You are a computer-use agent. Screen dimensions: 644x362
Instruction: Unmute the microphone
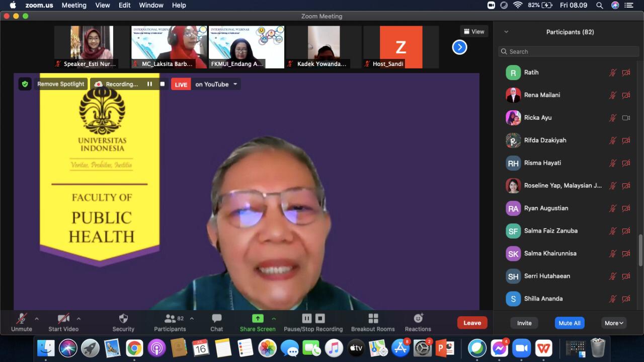click(x=21, y=319)
